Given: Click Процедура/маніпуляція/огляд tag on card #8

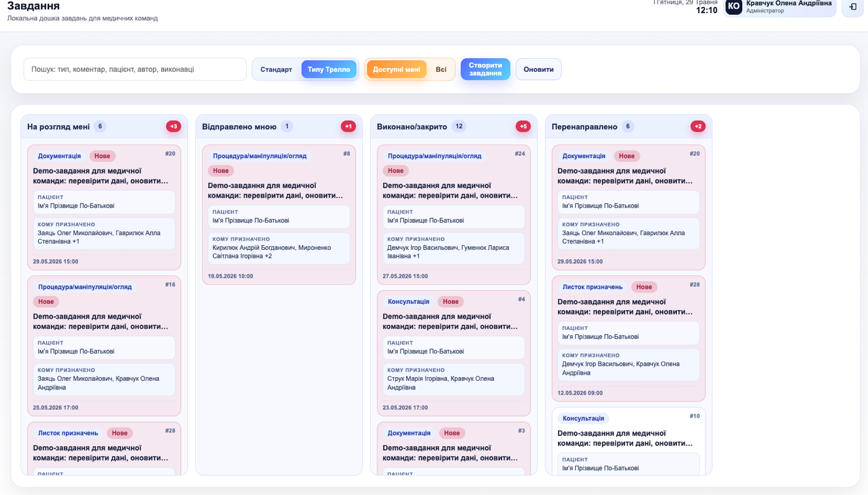Looking at the screenshot, I should [260, 156].
